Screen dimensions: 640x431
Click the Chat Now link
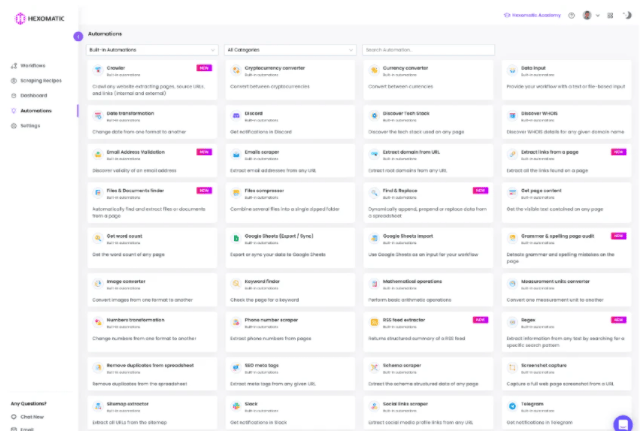click(32, 416)
